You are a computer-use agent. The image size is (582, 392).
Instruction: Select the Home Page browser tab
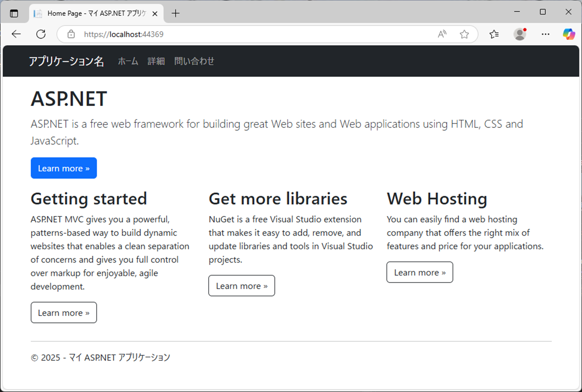pos(90,13)
